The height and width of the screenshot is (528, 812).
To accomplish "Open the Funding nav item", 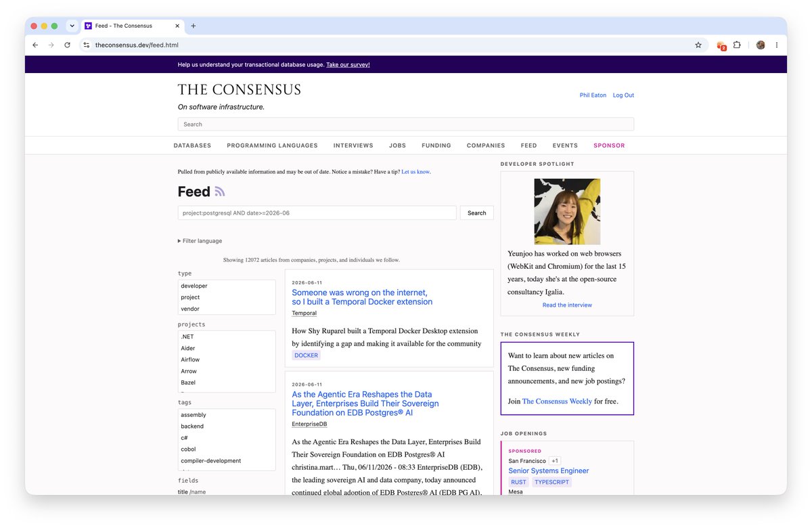I will click(x=436, y=146).
